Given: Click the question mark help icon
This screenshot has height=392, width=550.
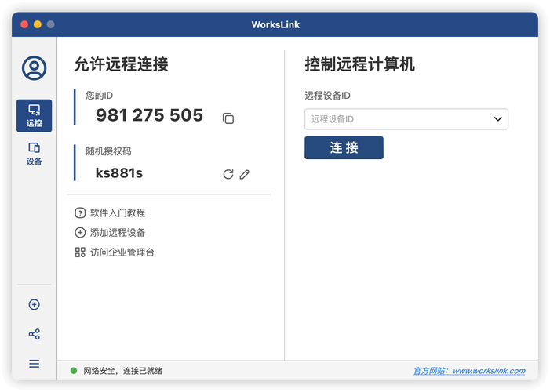Looking at the screenshot, I should pos(80,212).
